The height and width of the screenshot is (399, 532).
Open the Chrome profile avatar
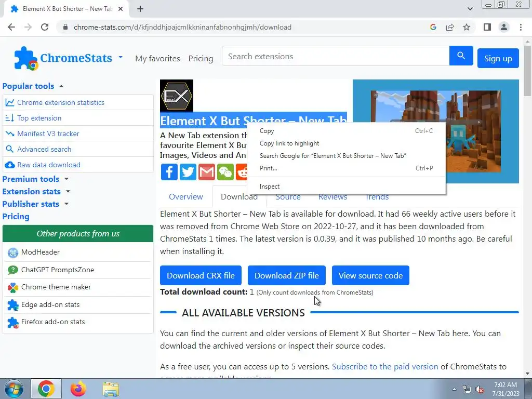click(504, 27)
